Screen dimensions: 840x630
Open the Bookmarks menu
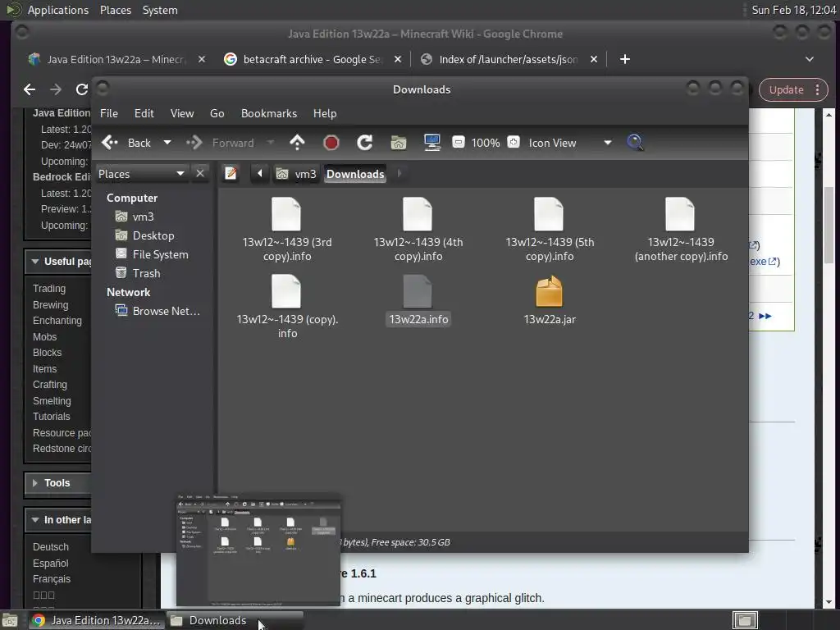pyautogui.click(x=269, y=113)
